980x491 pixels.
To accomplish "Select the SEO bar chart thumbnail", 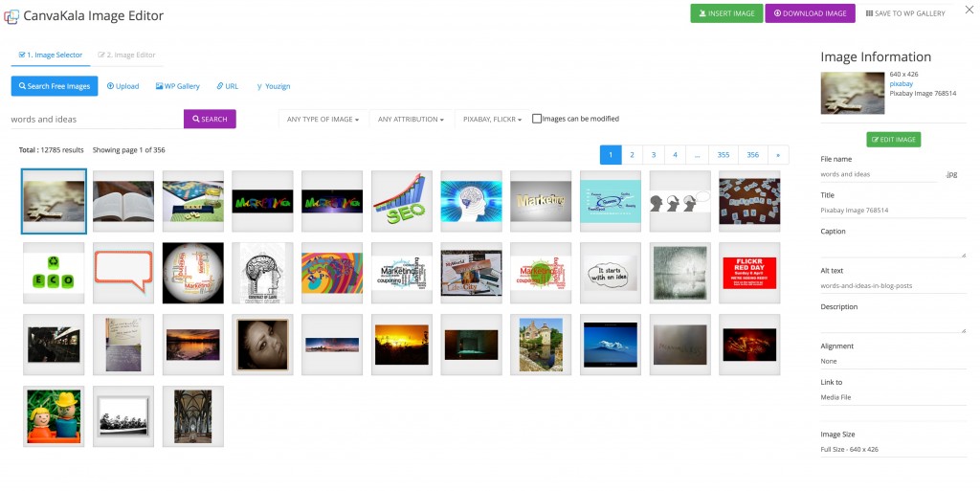I will (401, 201).
